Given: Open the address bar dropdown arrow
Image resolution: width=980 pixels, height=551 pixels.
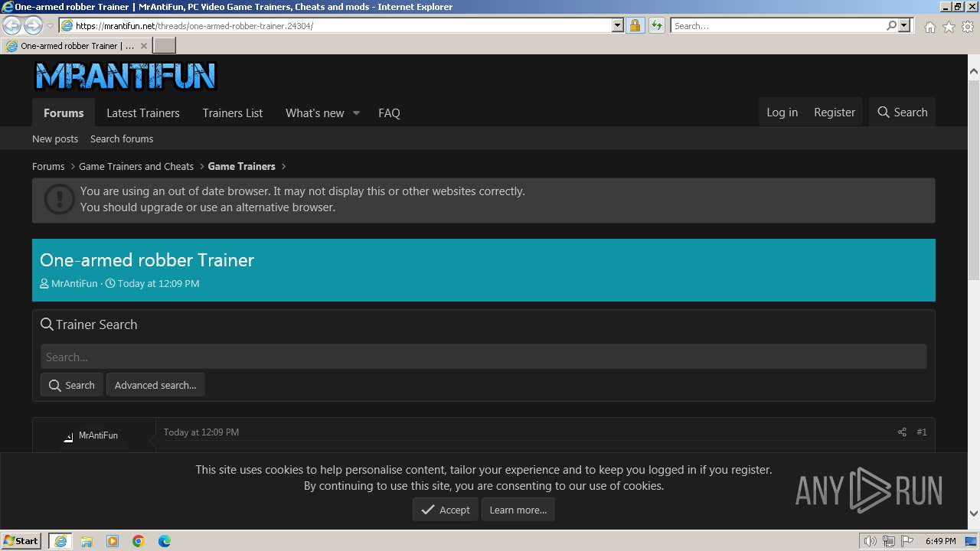Looking at the screenshot, I should pos(618,25).
